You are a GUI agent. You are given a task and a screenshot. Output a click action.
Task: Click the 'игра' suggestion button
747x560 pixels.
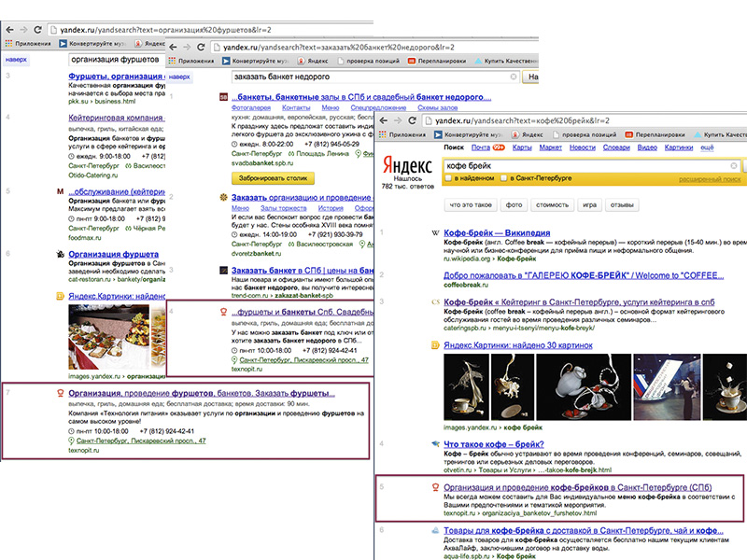tap(590, 204)
